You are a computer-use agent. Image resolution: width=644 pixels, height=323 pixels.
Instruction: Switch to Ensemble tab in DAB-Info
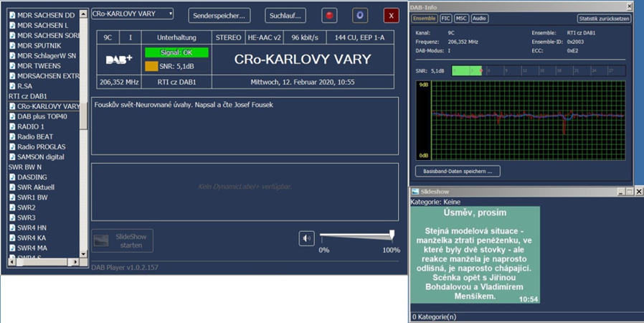[x=425, y=19]
